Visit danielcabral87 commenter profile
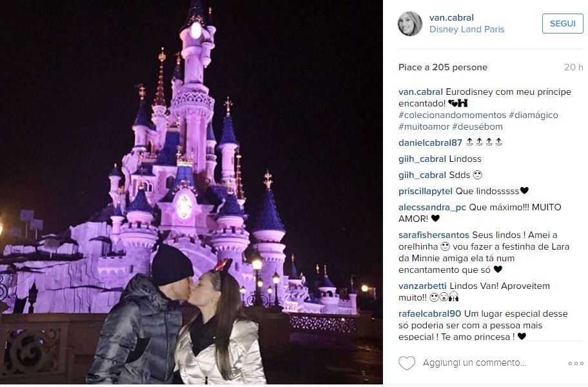This screenshot has height=387, width=588. coord(430,143)
